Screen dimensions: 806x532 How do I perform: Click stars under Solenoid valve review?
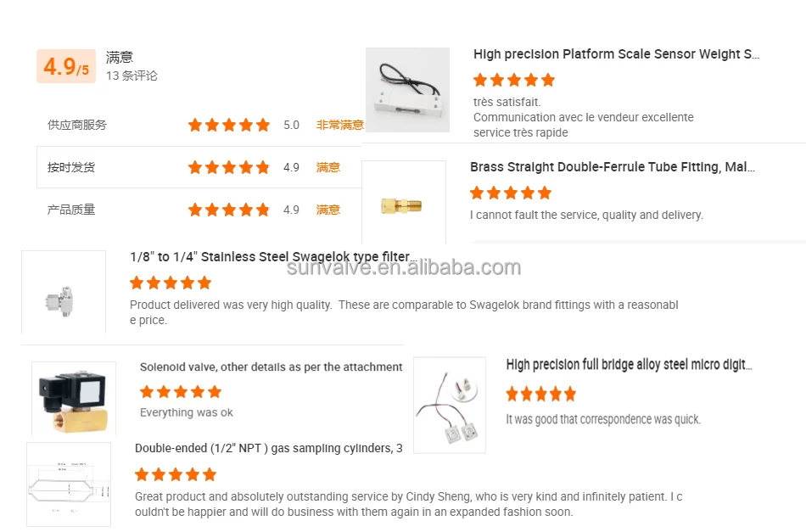[181, 391]
